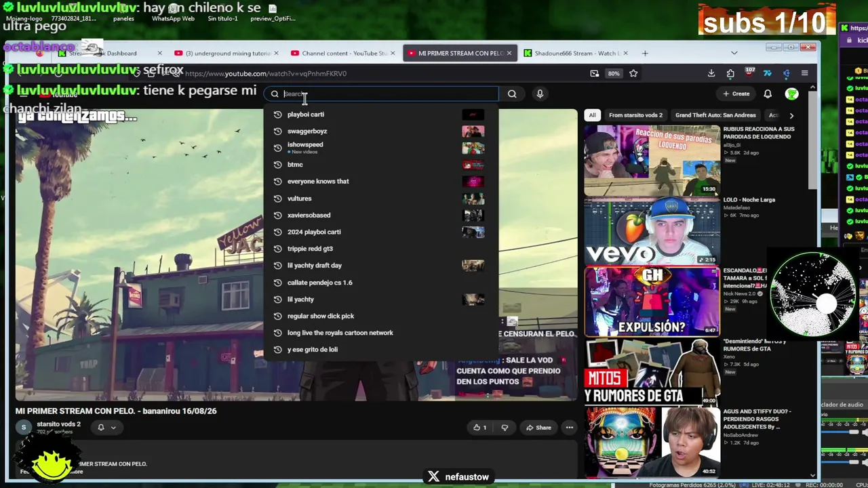The width and height of the screenshot is (868, 488).
Task: Select the From starsito vods 2 chip
Action: coord(635,115)
